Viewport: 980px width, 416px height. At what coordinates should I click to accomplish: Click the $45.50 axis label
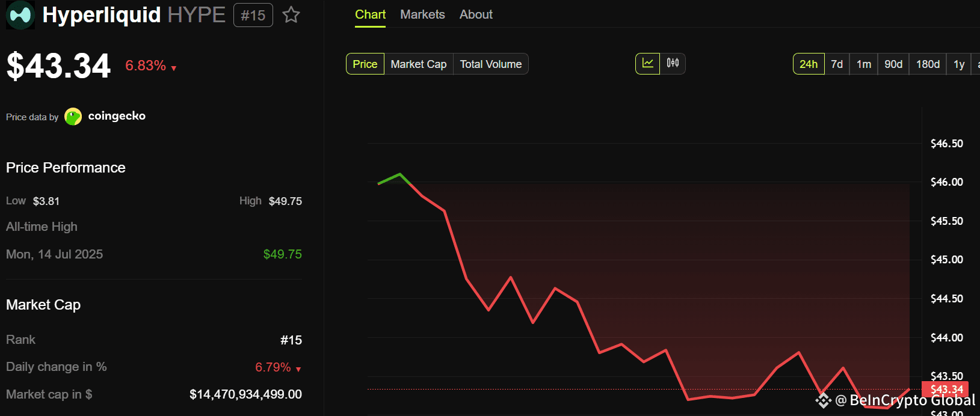click(947, 221)
